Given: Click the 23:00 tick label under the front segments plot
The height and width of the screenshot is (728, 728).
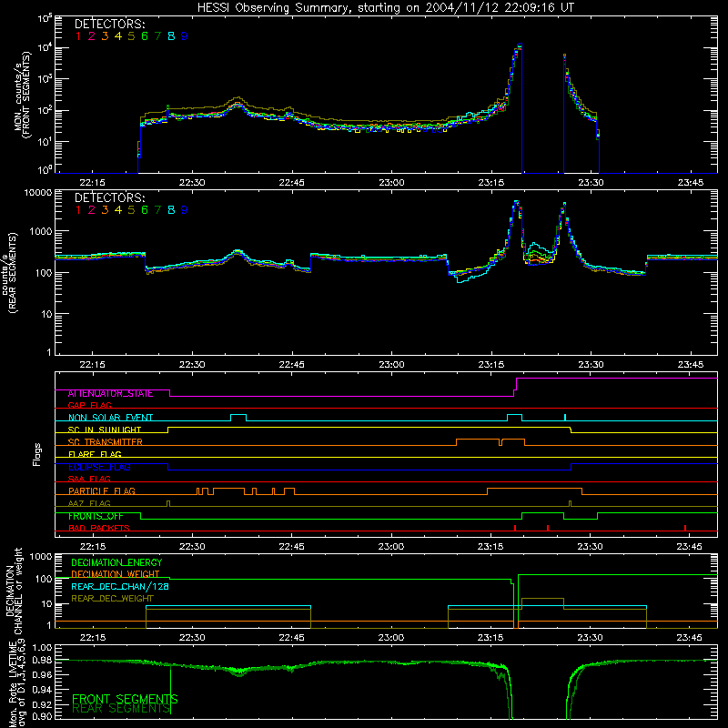Looking at the screenshot, I should (391, 183).
